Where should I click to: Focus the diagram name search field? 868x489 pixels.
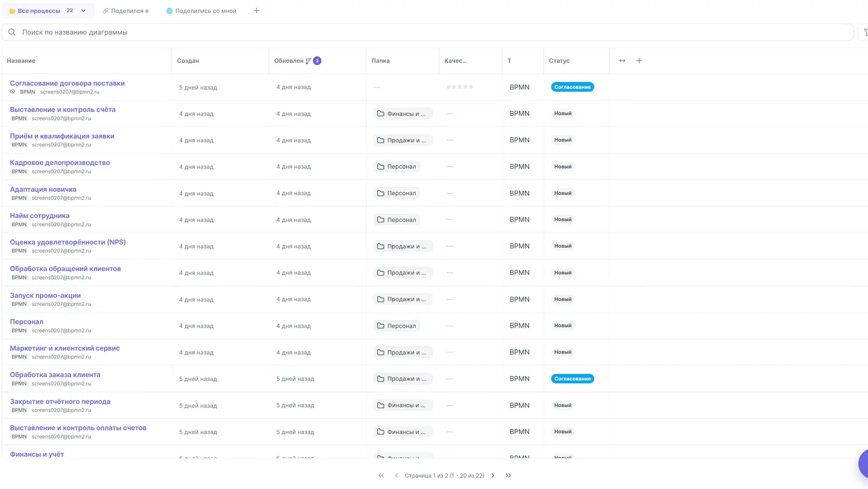click(x=428, y=32)
